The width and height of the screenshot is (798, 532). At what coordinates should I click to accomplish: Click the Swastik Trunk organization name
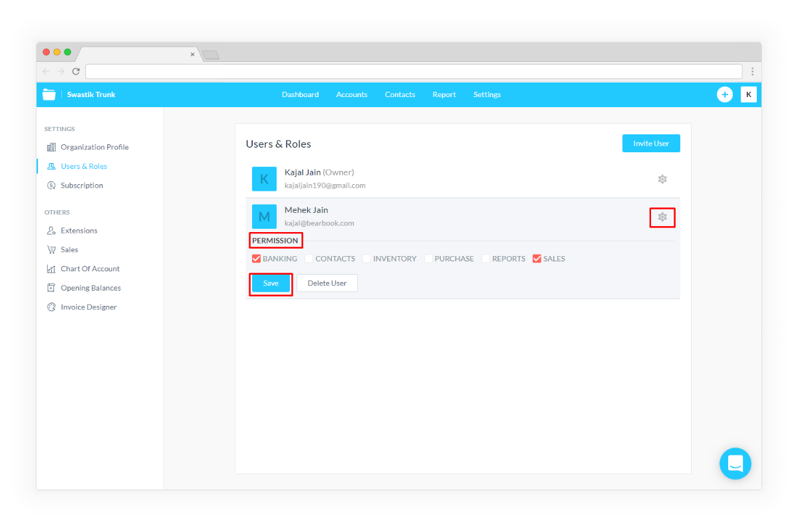click(91, 94)
